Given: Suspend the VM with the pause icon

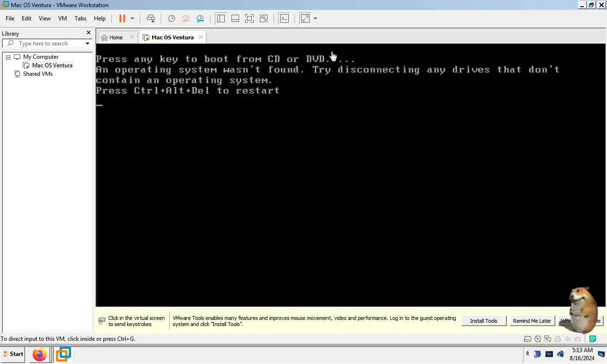Looking at the screenshot, I should coord(122,18).
